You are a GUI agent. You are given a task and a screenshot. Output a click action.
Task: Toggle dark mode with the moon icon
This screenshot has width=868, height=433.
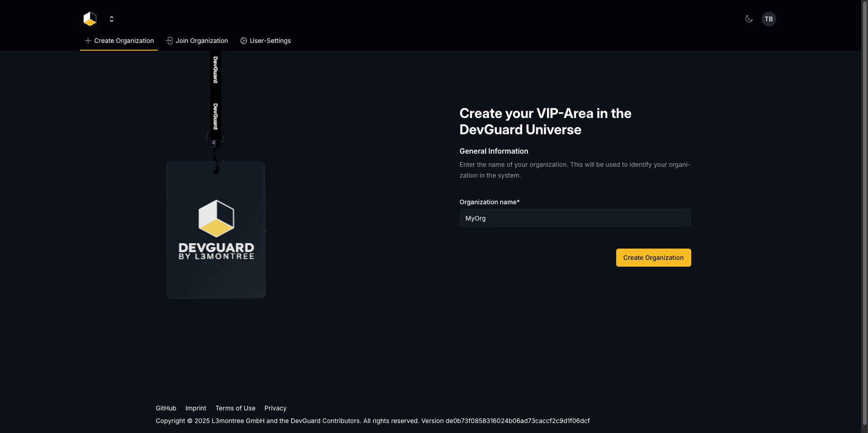(749, 19)
